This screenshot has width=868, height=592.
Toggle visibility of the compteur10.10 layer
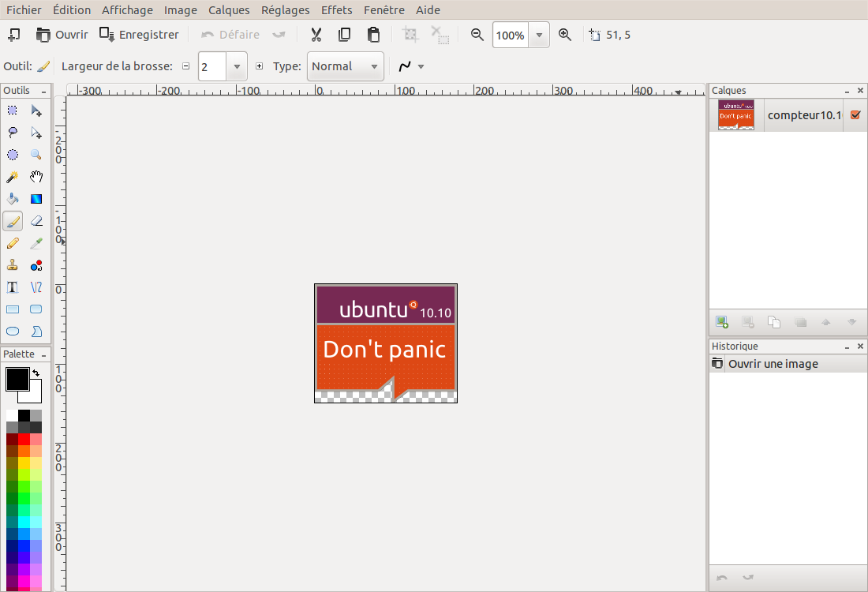(855, 114)
